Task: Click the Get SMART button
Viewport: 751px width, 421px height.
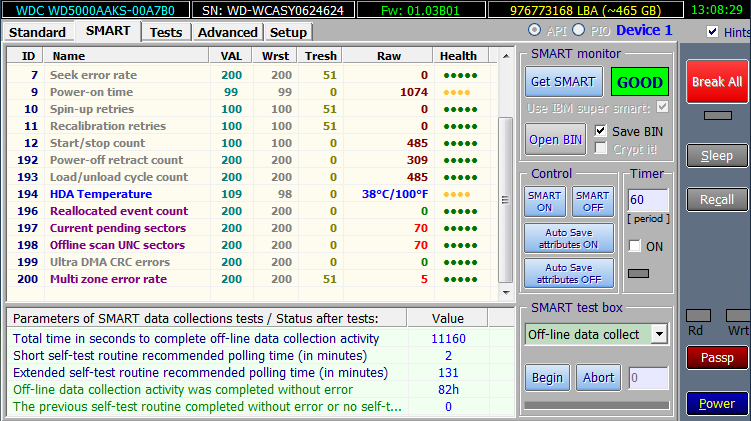Action: click(564, 81)
